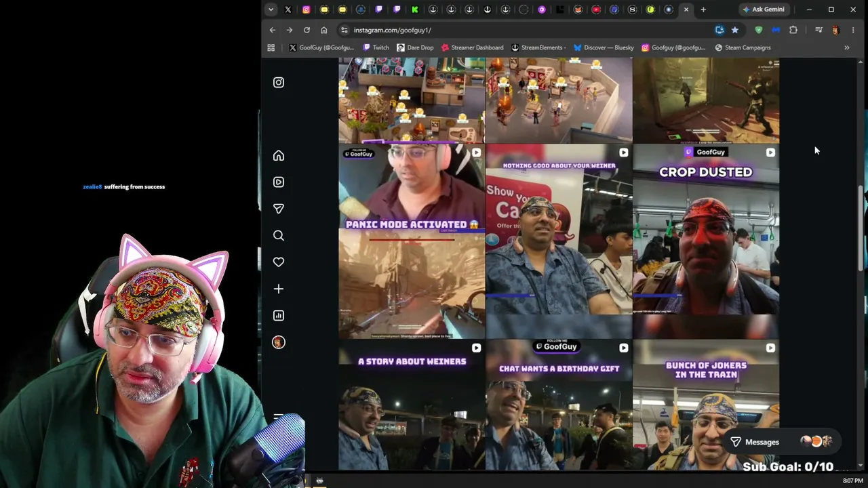Go to Instagram Home feed icon
This screenshot has width=868, height=488.
pos(279,156)
